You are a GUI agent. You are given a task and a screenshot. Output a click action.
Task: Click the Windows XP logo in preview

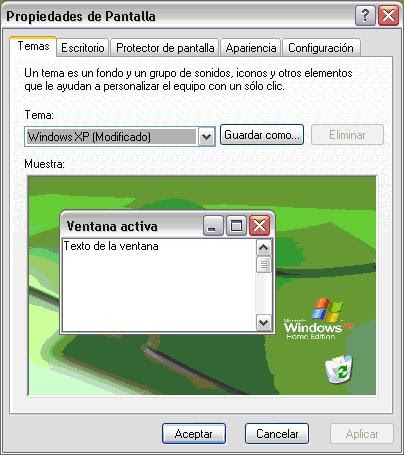[x=318, y=318]
